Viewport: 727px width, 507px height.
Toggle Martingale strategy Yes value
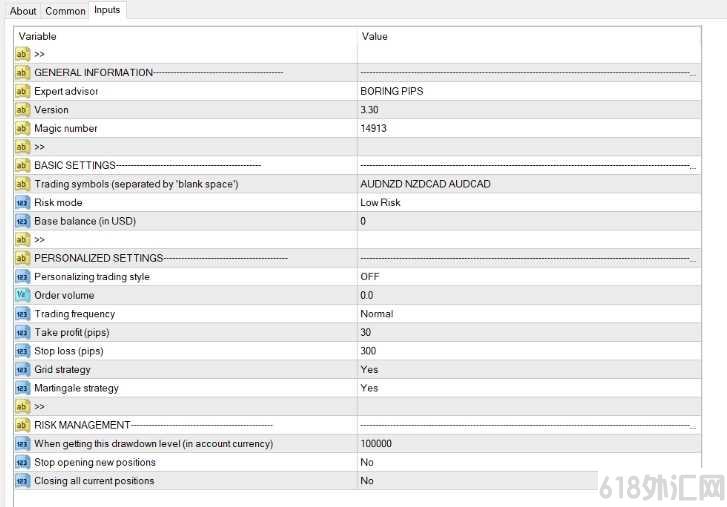(x=529, y=388)
